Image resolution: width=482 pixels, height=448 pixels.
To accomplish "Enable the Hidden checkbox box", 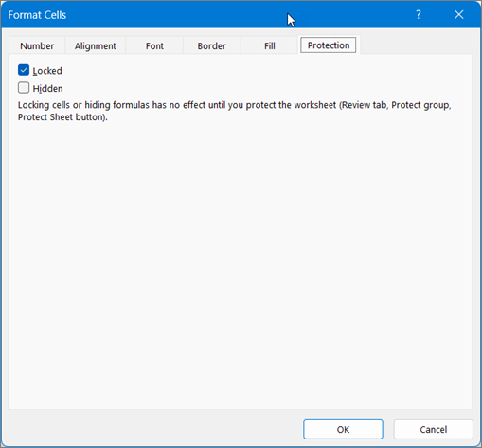I will click(x=24, y=88).
